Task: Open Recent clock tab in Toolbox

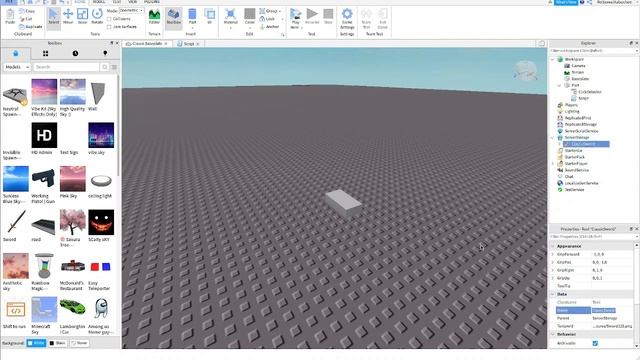Action: 75,53
